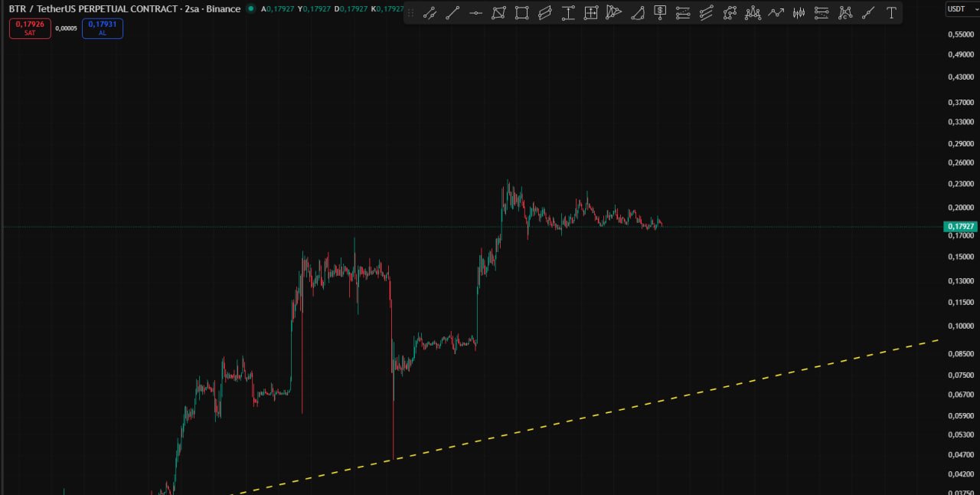Screen dimensions: 980x495
Task: Select the horizontal line tool
Action: tap(475, 13)
